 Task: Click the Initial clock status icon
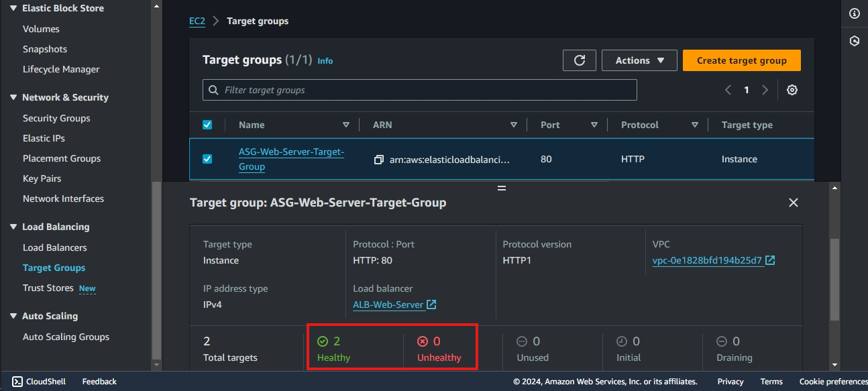pyautogui.click(x=622, y=341)
